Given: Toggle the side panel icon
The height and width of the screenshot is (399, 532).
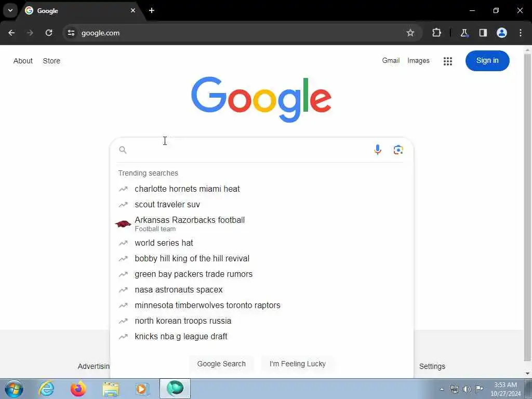Looking at the screenshot, I should tap(483, 33).
